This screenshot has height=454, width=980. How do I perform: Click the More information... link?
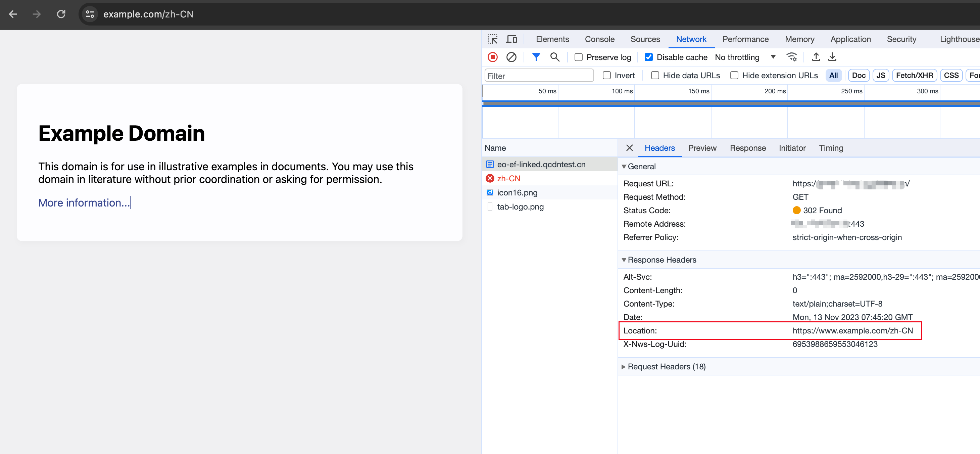point(84,203)
